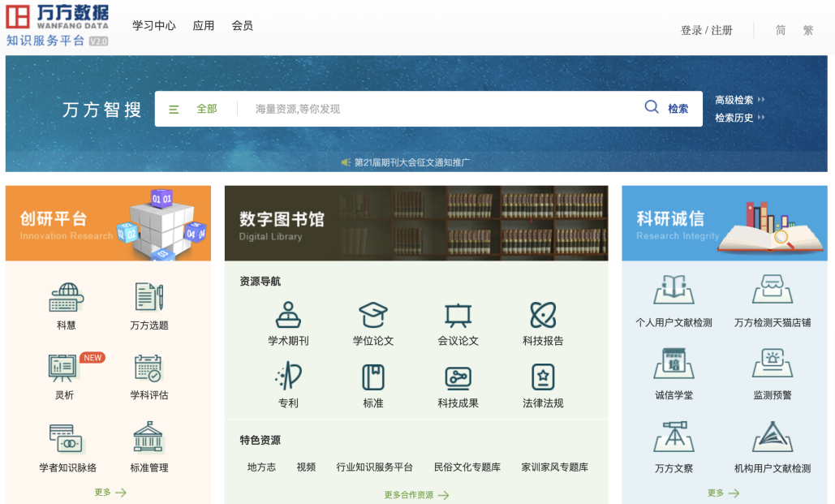Open the 应用 menu

click(x=204, y=26)
